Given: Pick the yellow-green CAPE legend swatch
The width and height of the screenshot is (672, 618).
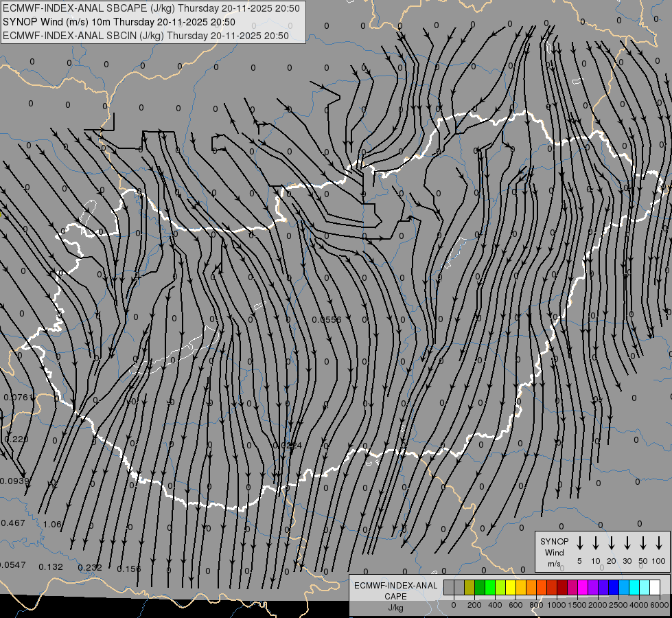Looking at the screenshot, I should pos(500,587).
